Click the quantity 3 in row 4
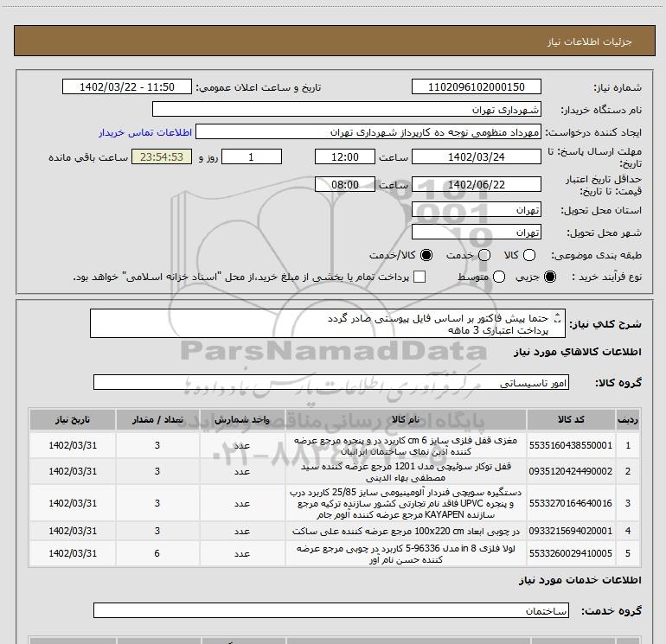This screenshot has width=666, height=644. click(157, 531)
